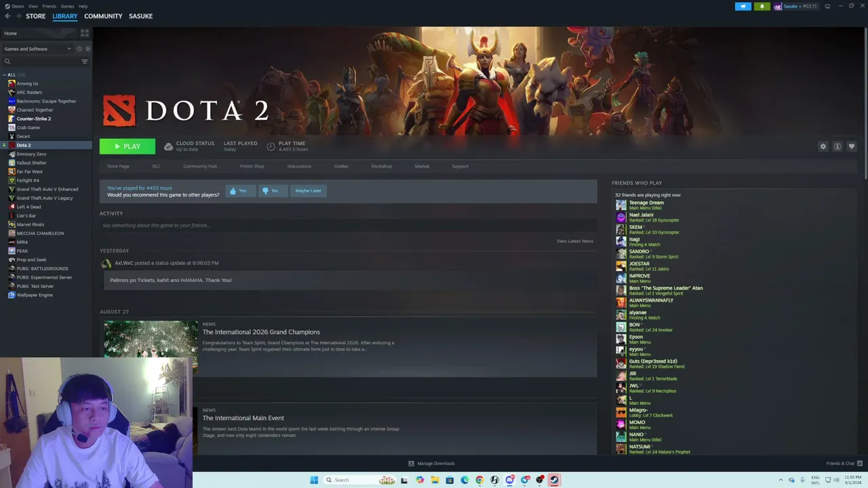868x488 pixels.
Task: Open the announcements megaphone button
Action: click(743, 6)
